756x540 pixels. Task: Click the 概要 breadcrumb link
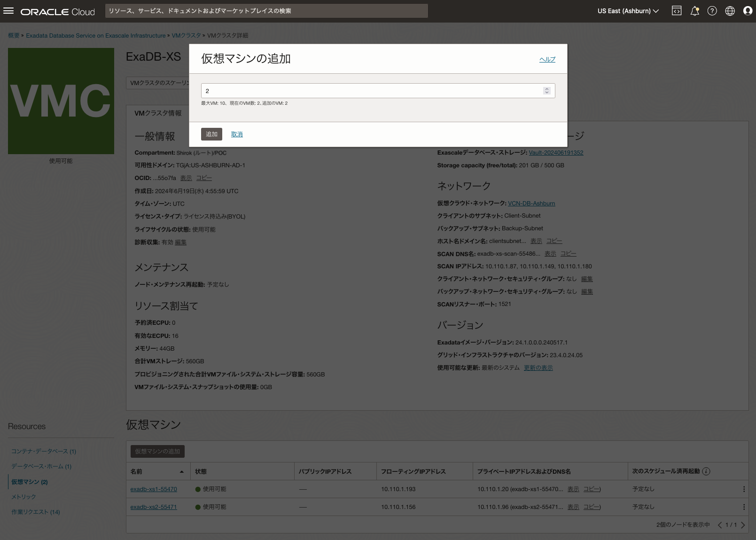coord(14,35)
